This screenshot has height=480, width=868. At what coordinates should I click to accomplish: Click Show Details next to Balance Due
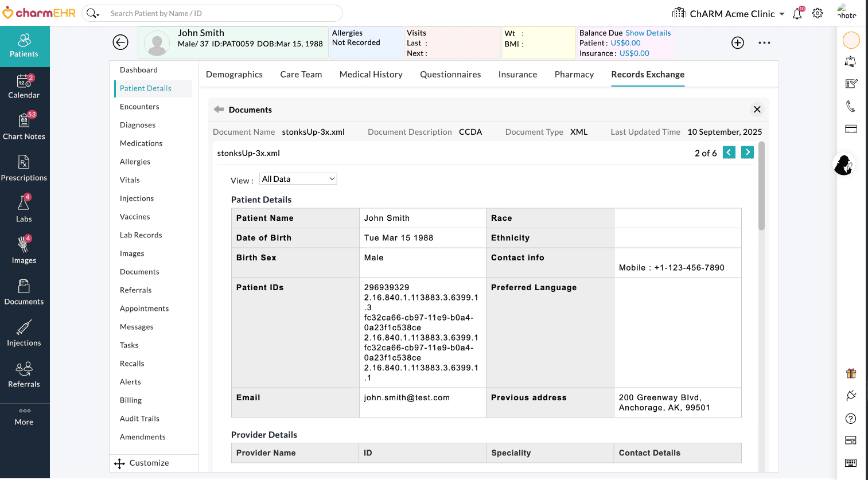pos(648,33)
